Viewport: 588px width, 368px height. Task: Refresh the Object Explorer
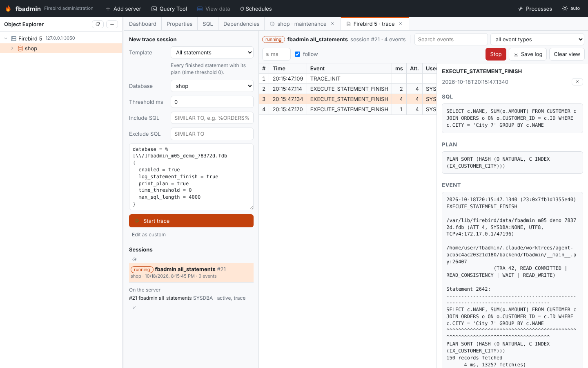click(98, 24)
